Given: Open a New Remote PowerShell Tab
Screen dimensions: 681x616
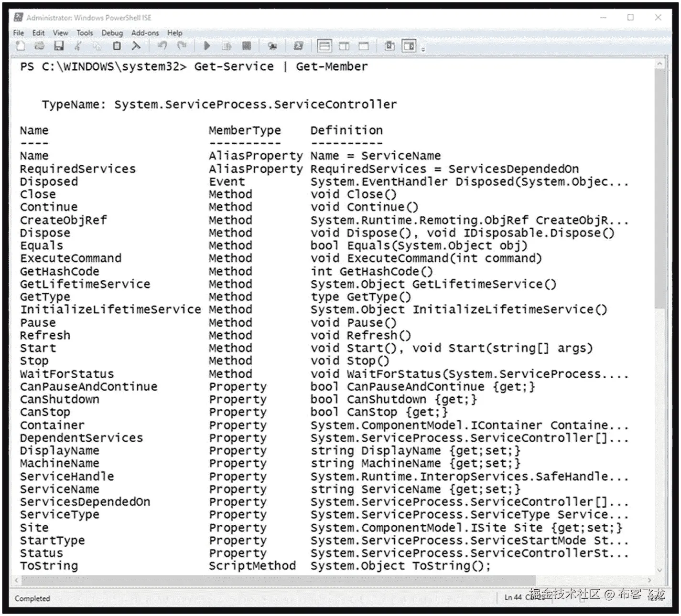Looking at the screenshot, I should tap(272, 46).
